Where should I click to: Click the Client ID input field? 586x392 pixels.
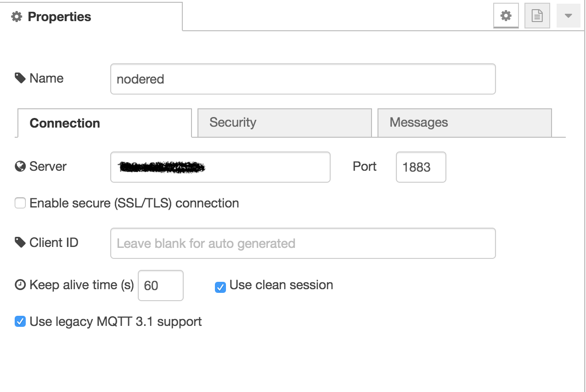coord(303,243)
